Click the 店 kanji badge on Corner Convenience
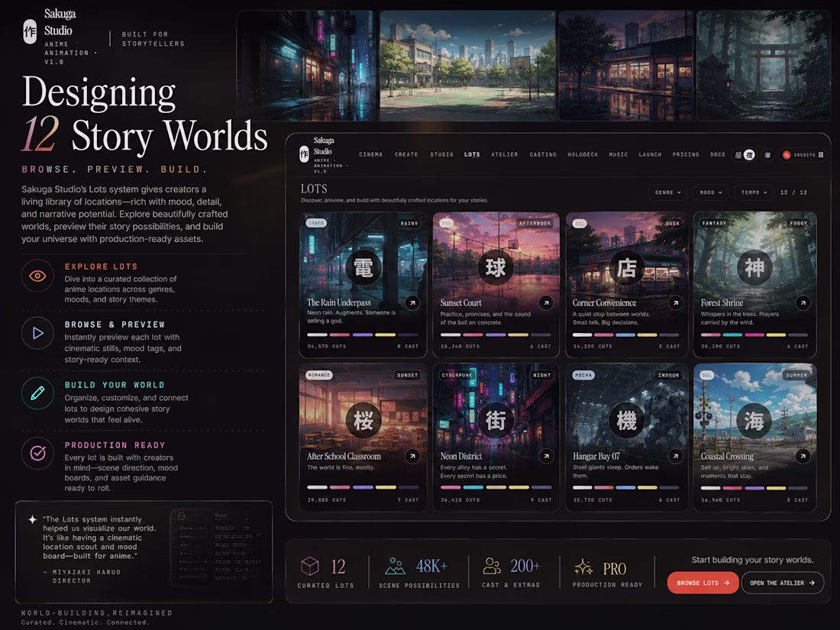The image size is (840, 630). pos(627,267)
